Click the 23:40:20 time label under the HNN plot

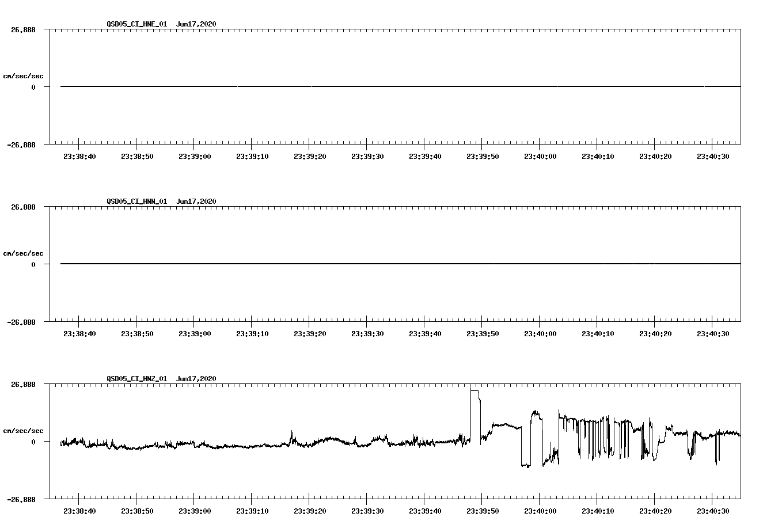[655, 333]
